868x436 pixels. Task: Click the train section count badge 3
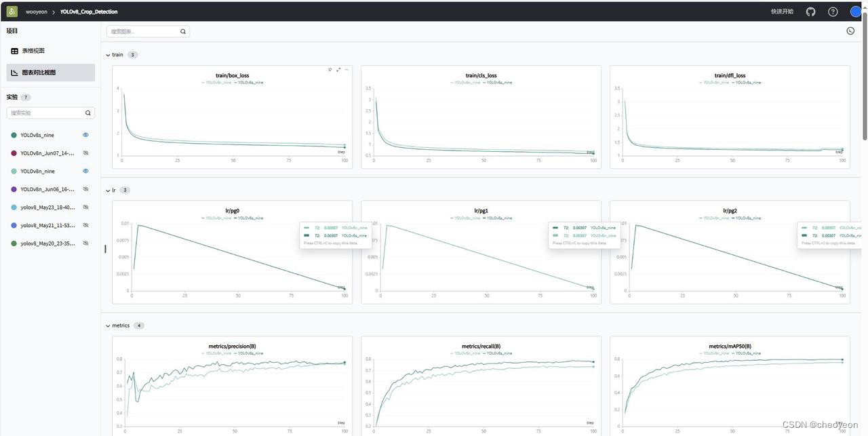pyautogui.click(x=133, y=55)
